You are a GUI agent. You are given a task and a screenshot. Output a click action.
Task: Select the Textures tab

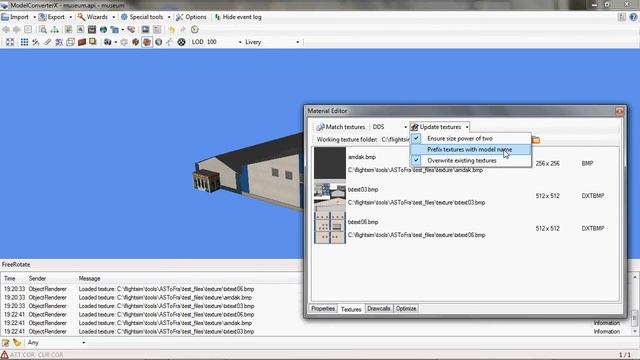click(351, 309)
